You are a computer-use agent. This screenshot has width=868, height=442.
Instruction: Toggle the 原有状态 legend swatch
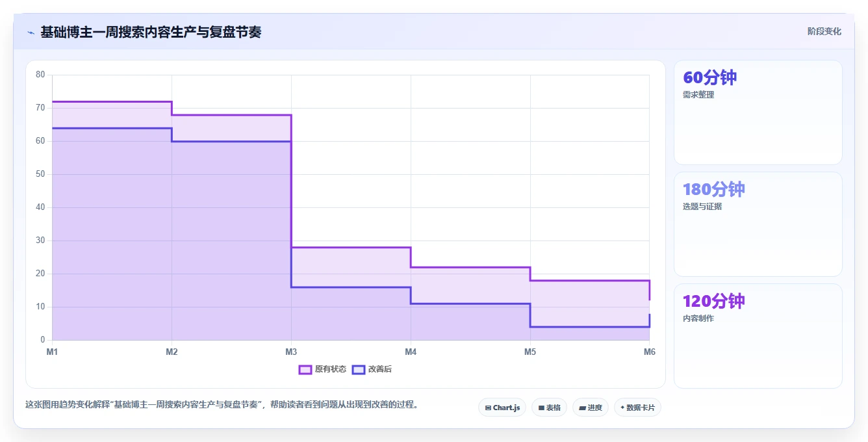(x=305, y=369)
